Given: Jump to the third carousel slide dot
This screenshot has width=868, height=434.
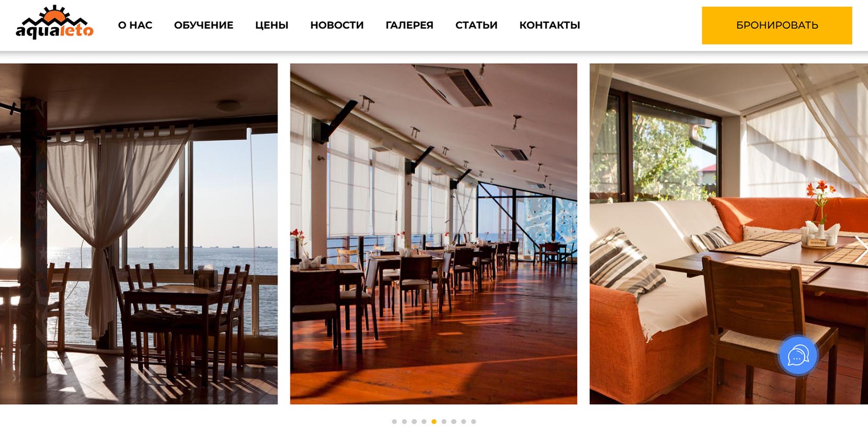Looking at the screenshot, I should 414,421.
